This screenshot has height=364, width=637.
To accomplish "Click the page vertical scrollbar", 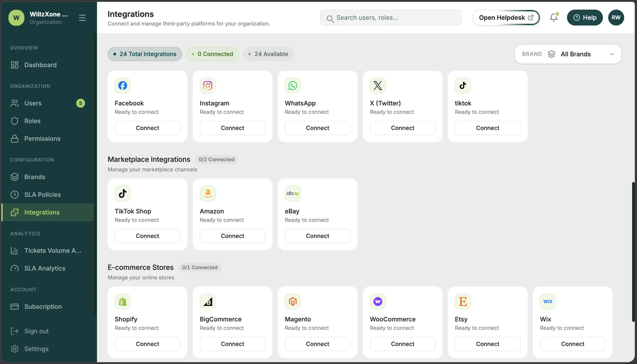I will click(633, 251).
